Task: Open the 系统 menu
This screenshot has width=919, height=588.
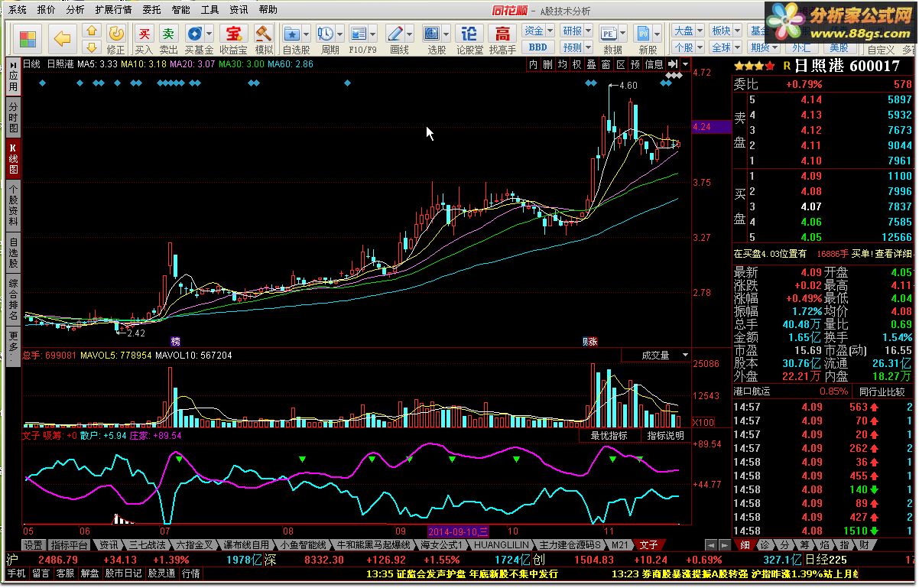Action: point(17,10)
